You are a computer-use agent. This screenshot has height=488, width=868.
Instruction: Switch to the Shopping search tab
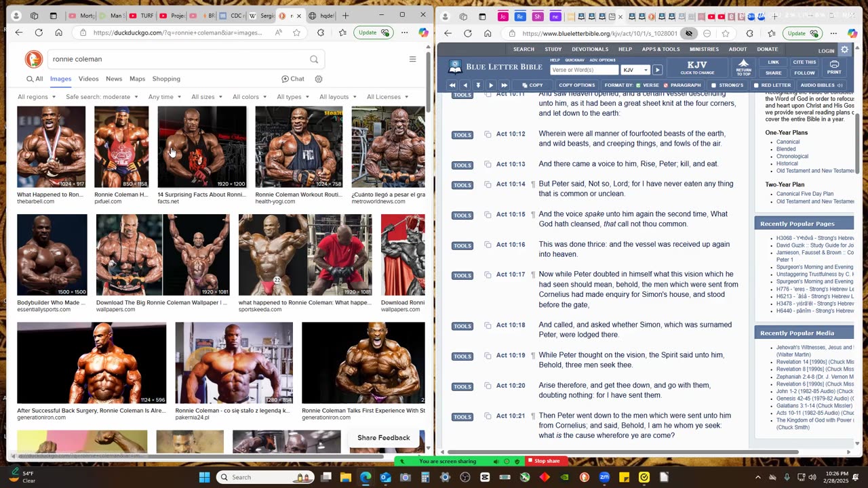pyautogui.click(x=166, y=79)
